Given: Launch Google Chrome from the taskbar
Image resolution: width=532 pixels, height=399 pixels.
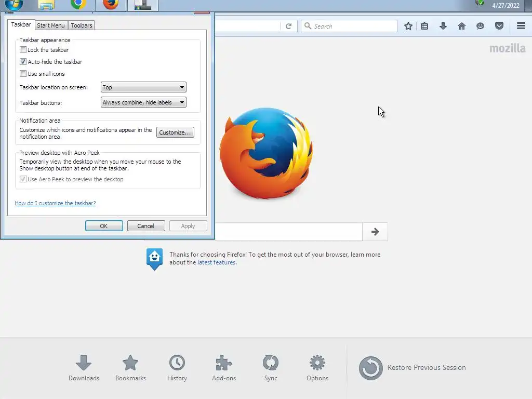Looking at the screenshot, I should tap(78, 4).
